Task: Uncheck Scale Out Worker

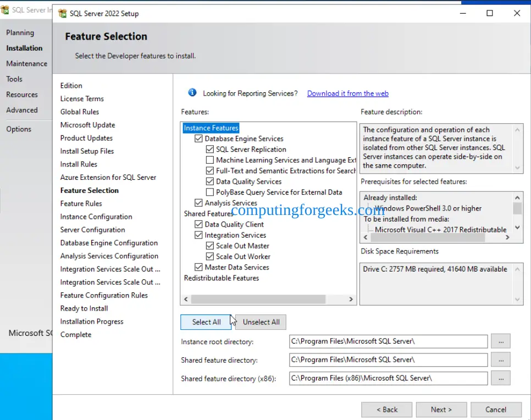Action: [210, 256]
